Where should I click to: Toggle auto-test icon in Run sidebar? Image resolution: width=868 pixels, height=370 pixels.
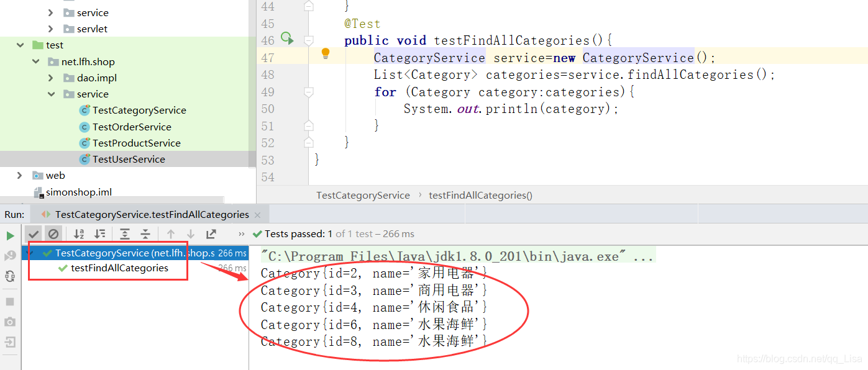pyautogui.click(x=10, y=276)
